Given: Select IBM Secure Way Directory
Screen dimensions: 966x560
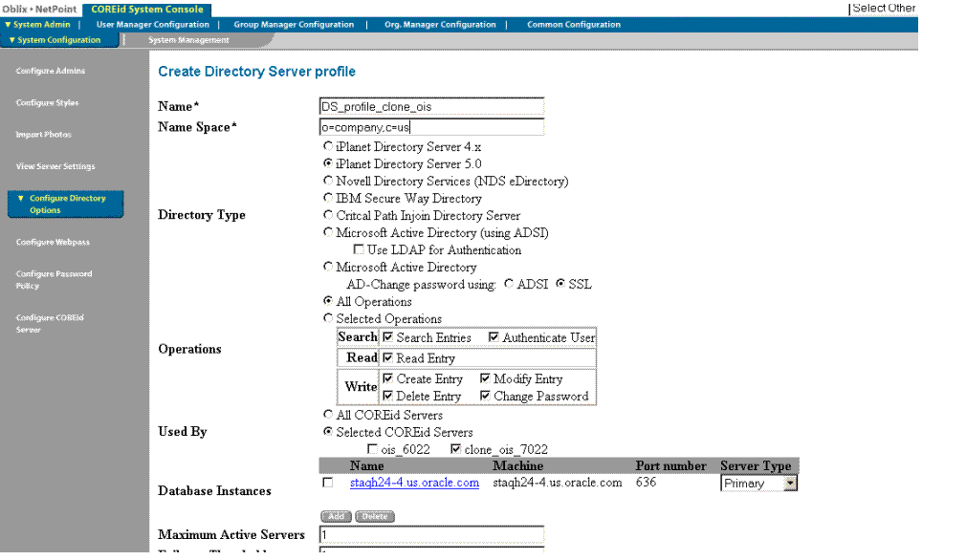Looking at the screenshot, I should (328, 198).
